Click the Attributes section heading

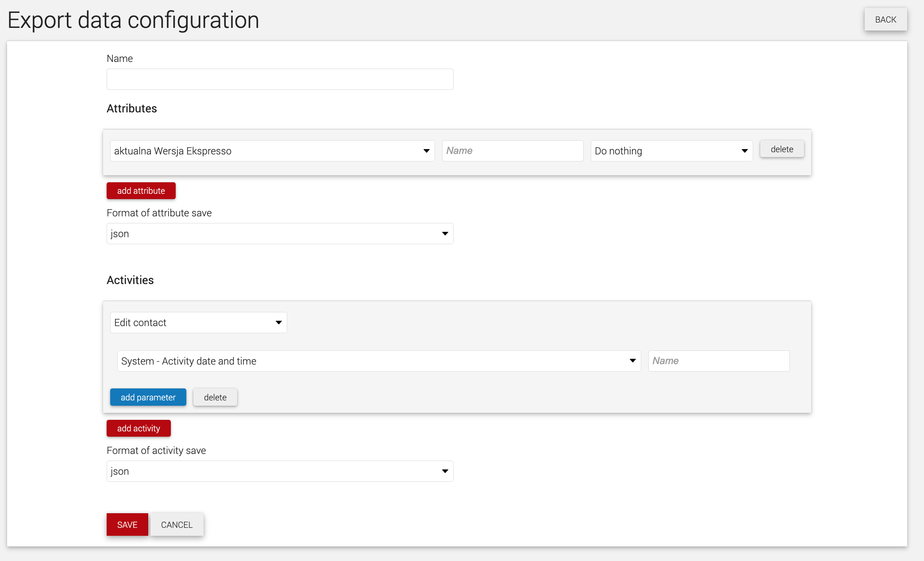click(132, 108)
